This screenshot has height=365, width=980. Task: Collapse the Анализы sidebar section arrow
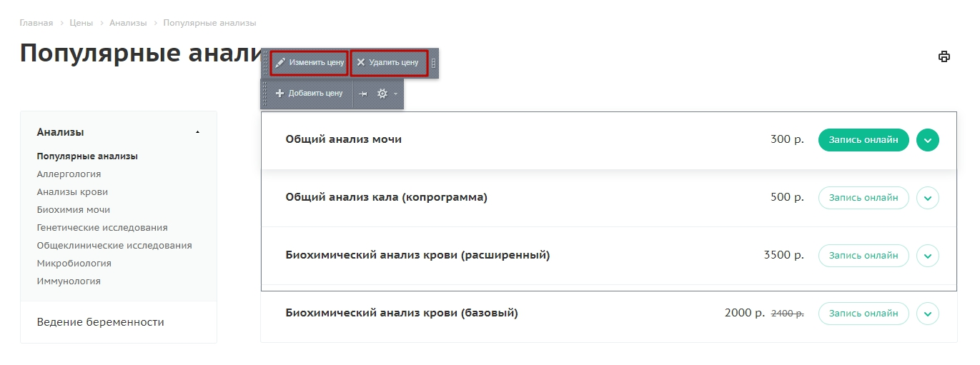point(197,132)
